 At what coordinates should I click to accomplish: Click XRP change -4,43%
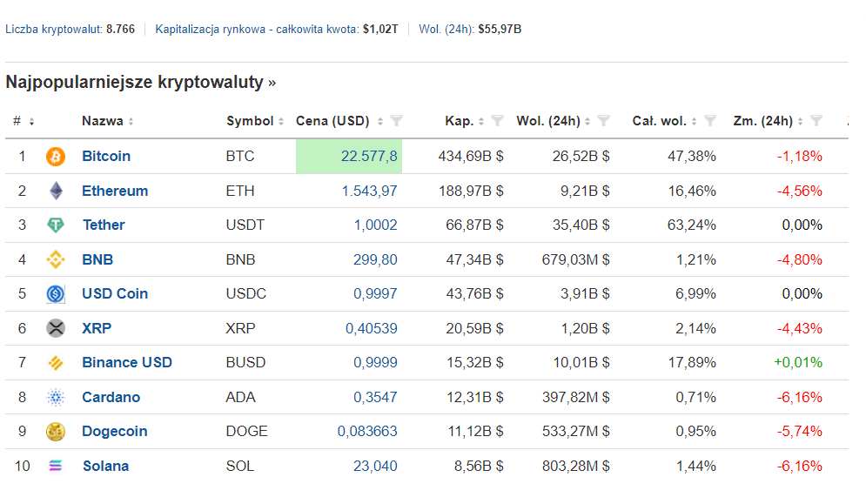point(799,328)
